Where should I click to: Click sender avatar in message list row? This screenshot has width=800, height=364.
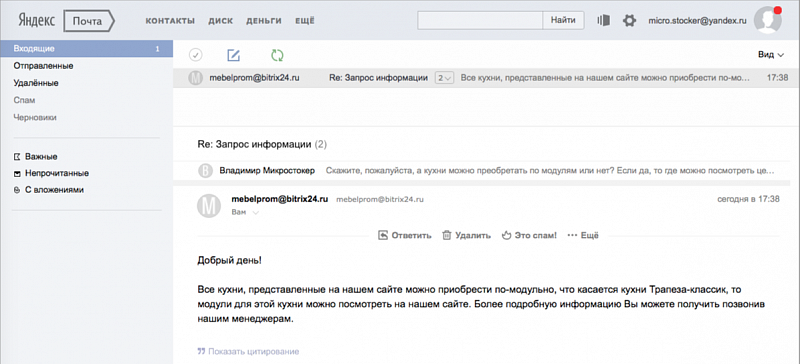pyautogui.click(x=195, y=78)
